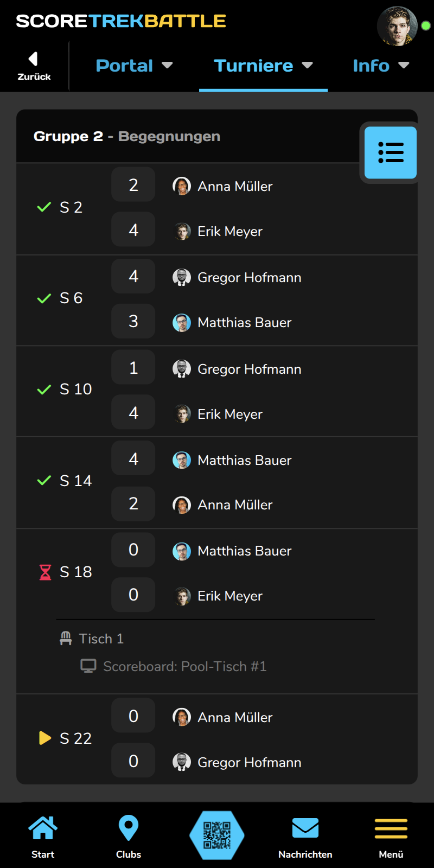Viewport: 434px width, 868px height.
Task: Expand the Turniere dropdown menu
Action: 263,66
